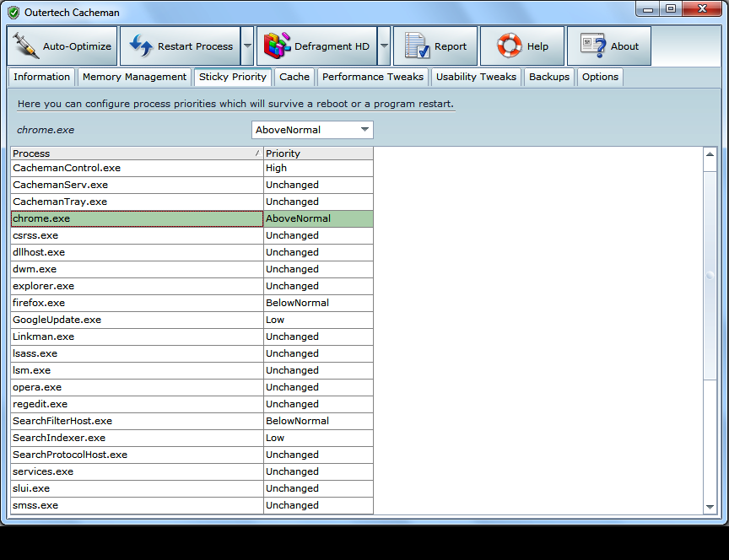Viewport: 729px width, 560px height.
Task: Click the AboveNormal priority cell for chrome.exe
Action: click(318, 219)
